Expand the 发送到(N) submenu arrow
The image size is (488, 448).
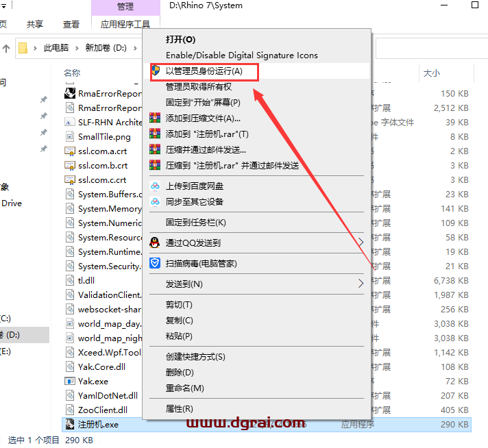pos(361,284)
